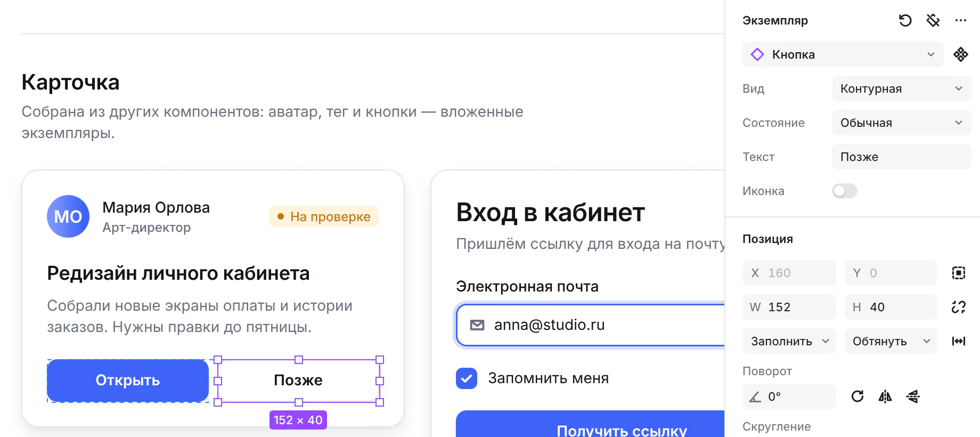Flip vertically icon in Поворот row
Image resolution: width=980 pixels, height=437 pixels.
913,396
